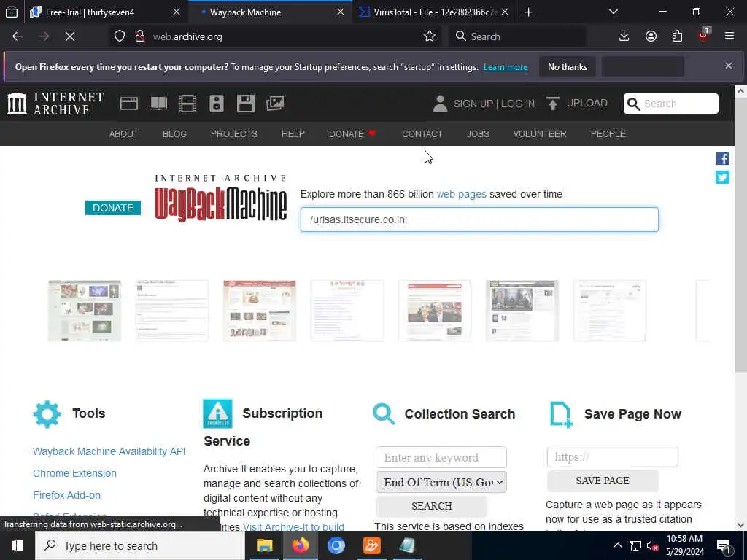Focus the Wayback URL input field
747x560 pixels.
tap(479, 219)
